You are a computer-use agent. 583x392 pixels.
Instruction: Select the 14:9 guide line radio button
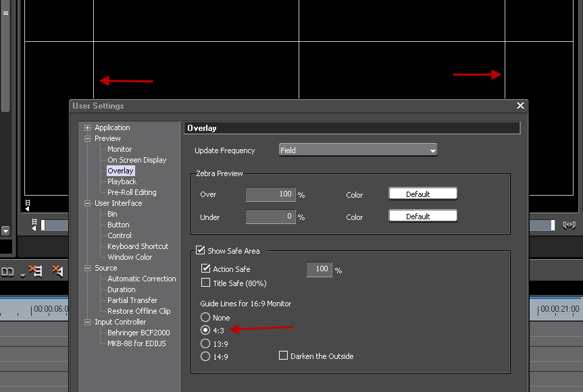click(x=205, y=356)
